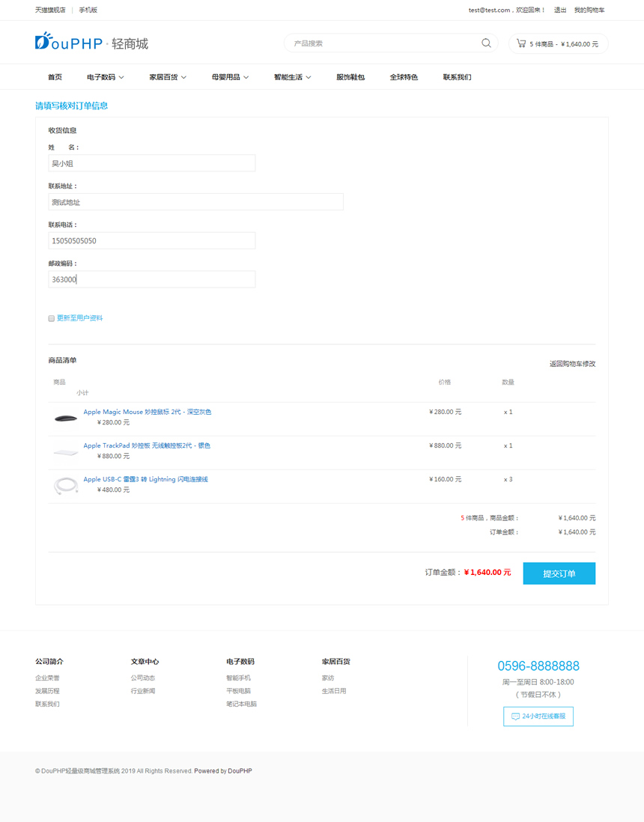The width and height of the screenshot is (644, 822).
Task: Click the 联系电话 phone input field
Action: pyautogui.click(x=151, y=241)
